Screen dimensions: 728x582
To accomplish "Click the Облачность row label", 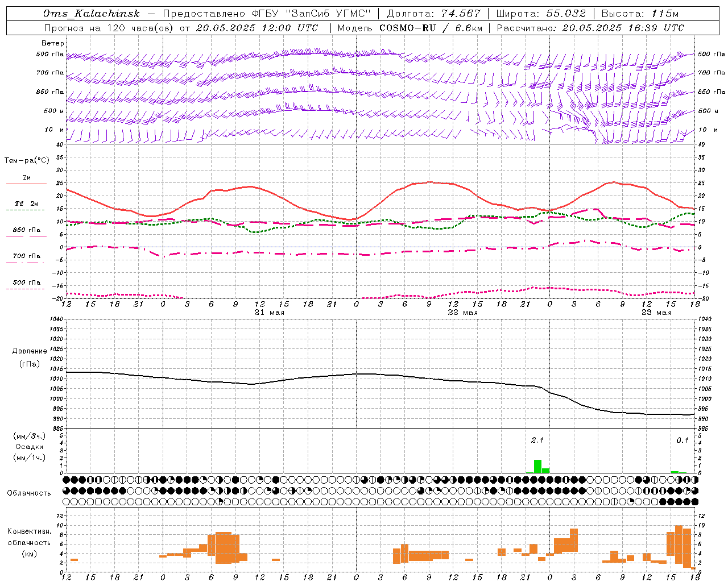I will click(28, 493).
